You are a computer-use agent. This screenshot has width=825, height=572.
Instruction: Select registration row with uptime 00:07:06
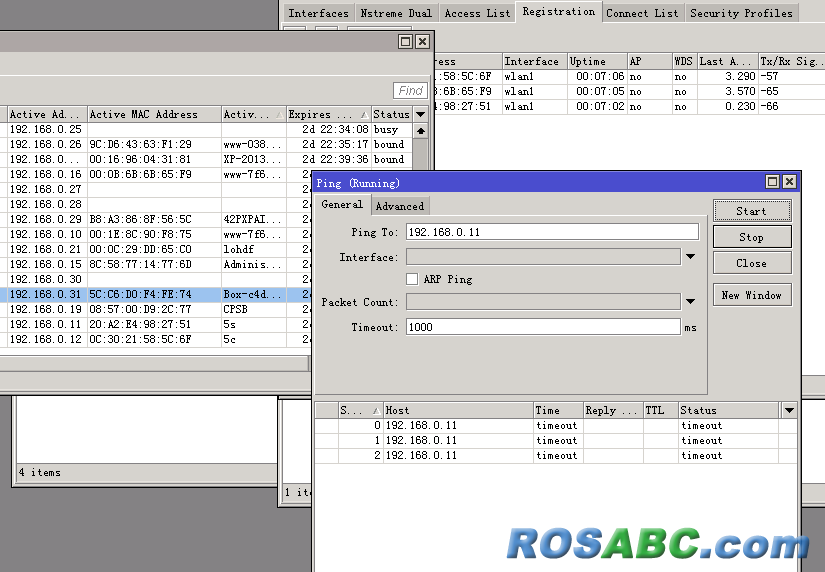pyautogui.click(x=629, y=76)
